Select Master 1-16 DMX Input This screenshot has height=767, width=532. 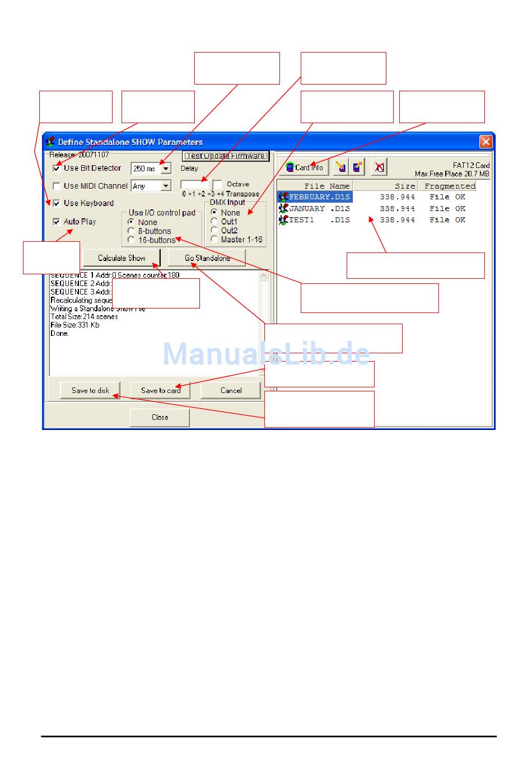[214, 239]
